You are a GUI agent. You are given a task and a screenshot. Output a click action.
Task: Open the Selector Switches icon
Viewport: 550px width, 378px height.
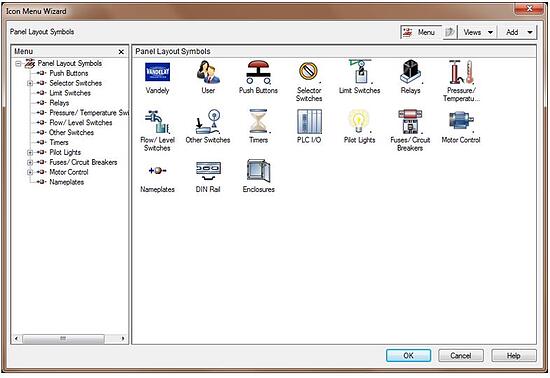point(309,72)
